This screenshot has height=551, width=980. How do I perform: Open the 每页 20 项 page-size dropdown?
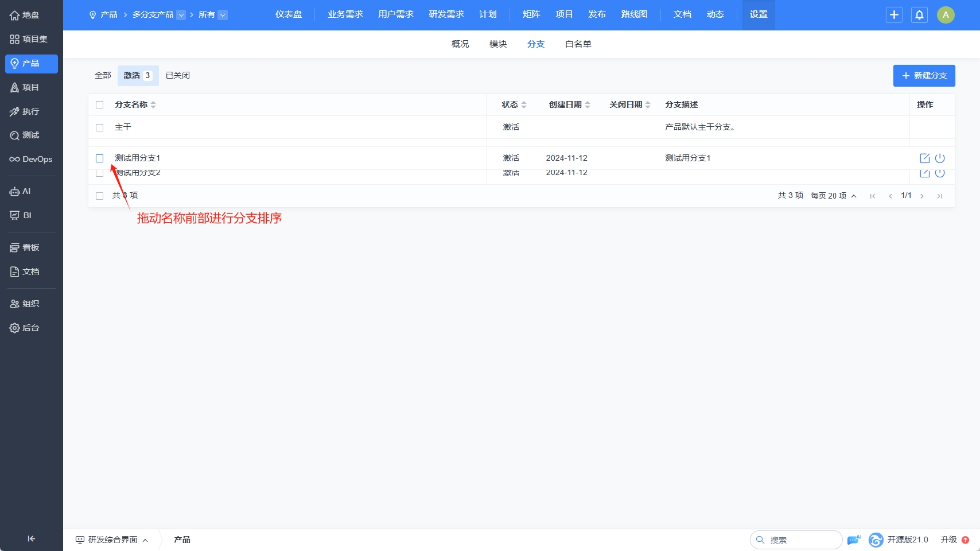[834, 196]
